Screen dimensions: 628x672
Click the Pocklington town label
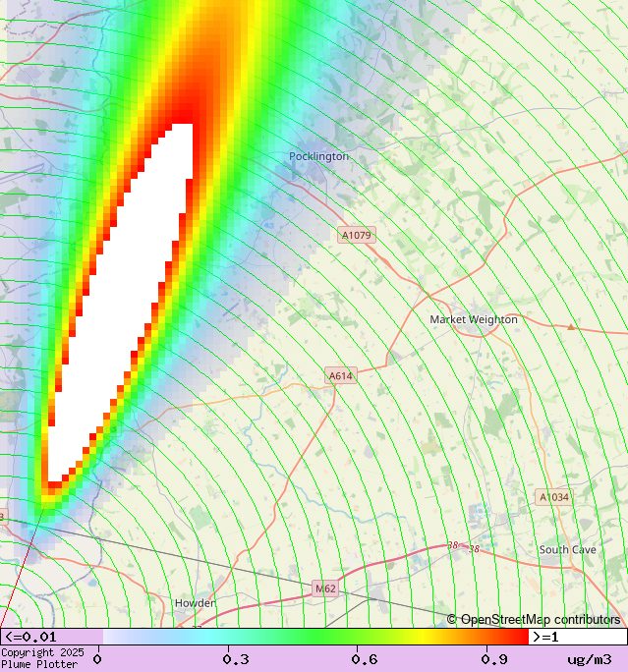coord(318,156)
